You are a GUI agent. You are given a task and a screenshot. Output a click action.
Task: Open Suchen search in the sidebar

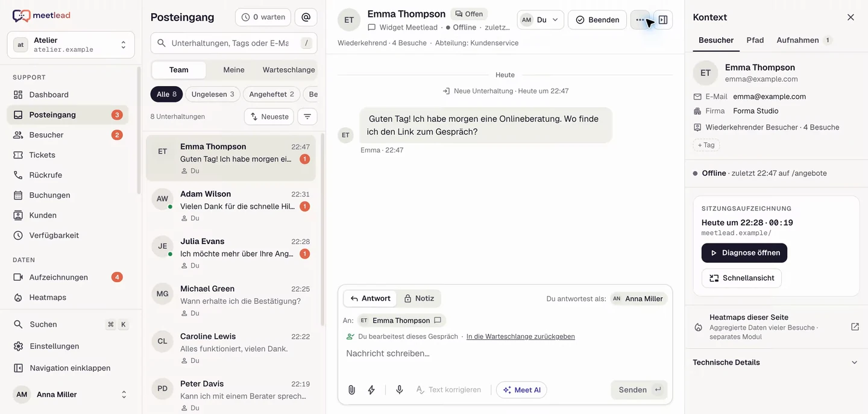coord(71,324)
